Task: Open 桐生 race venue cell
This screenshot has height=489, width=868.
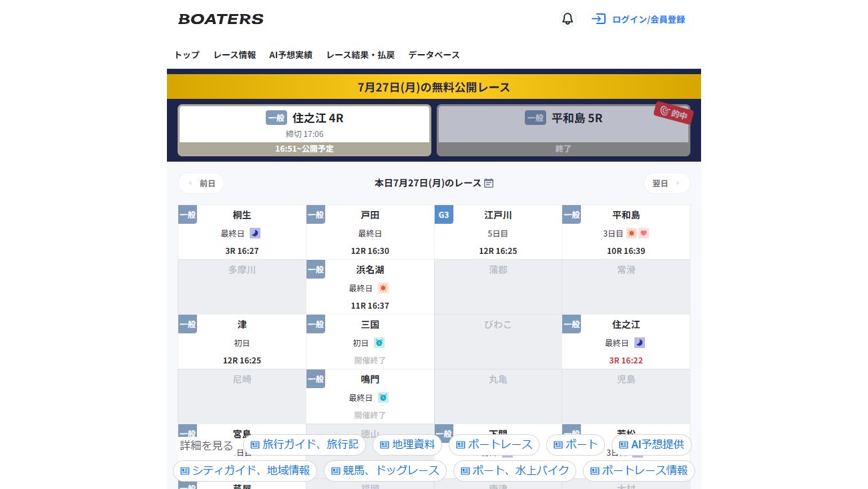Action: pos(242,232)
